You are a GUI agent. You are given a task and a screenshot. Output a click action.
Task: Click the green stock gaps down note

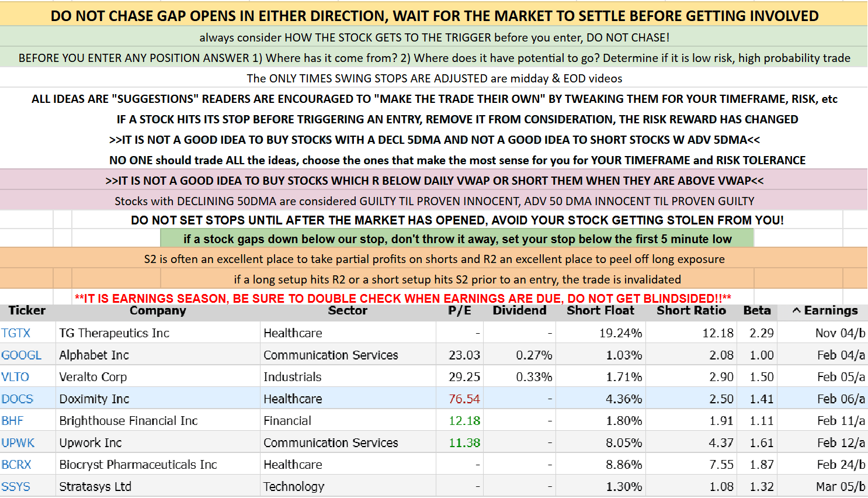457,238
